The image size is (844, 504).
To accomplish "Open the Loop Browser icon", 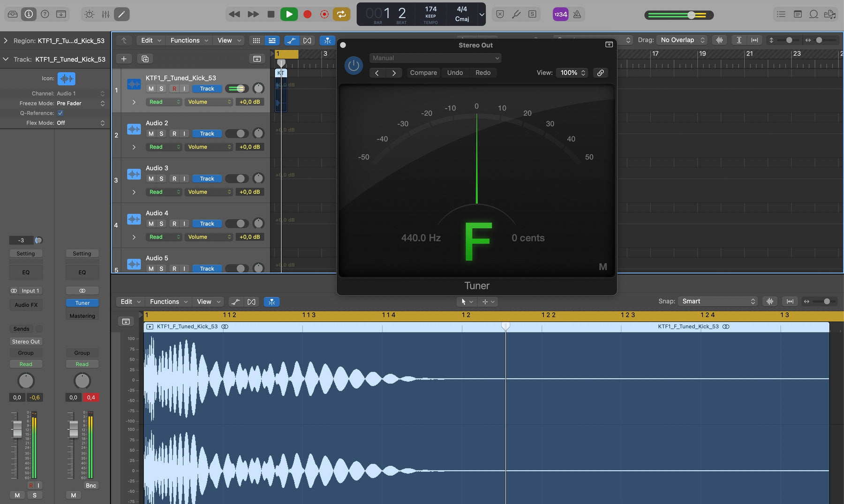I will pos(814,14).
